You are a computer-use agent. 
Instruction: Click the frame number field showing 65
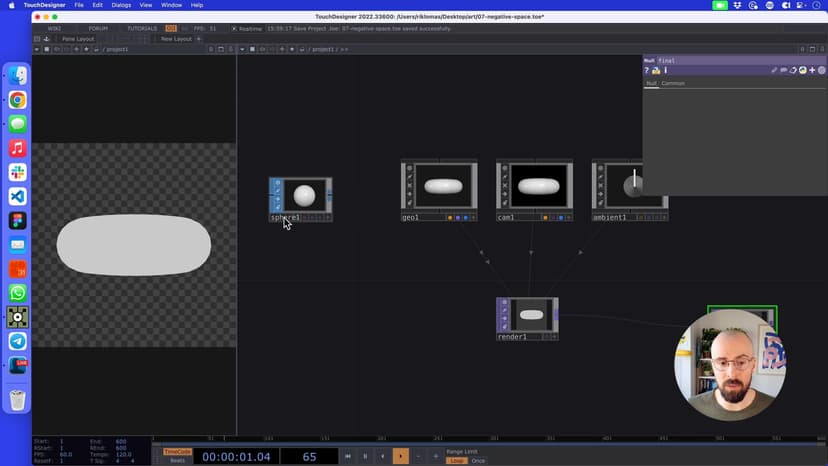[x=309, y=456]
